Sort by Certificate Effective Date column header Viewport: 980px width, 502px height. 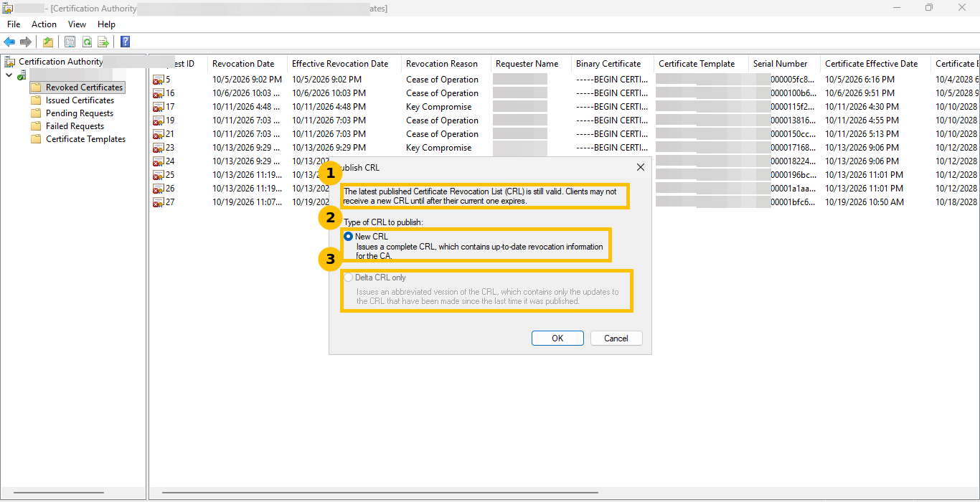(875, 64)
